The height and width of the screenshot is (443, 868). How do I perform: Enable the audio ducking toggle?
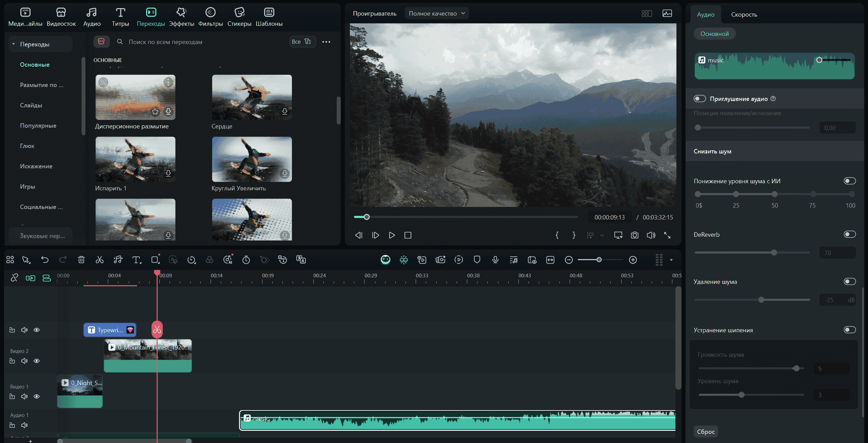coord(699,99)
